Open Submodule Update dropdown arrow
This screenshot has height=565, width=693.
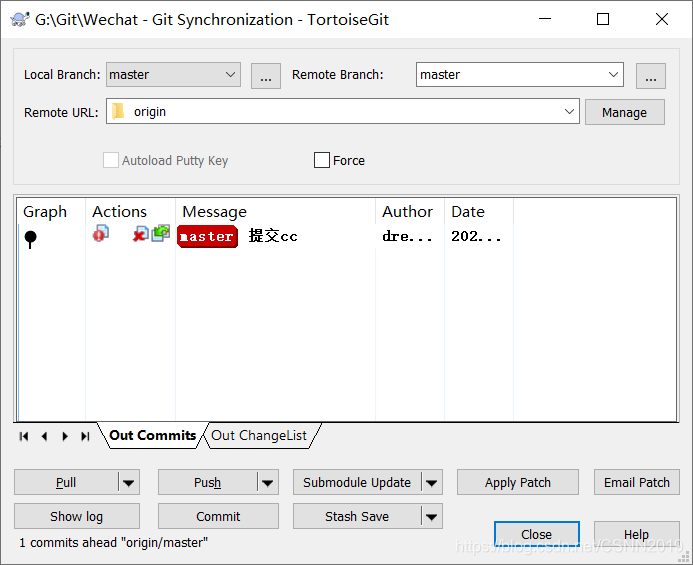click(x=431, y=482)
